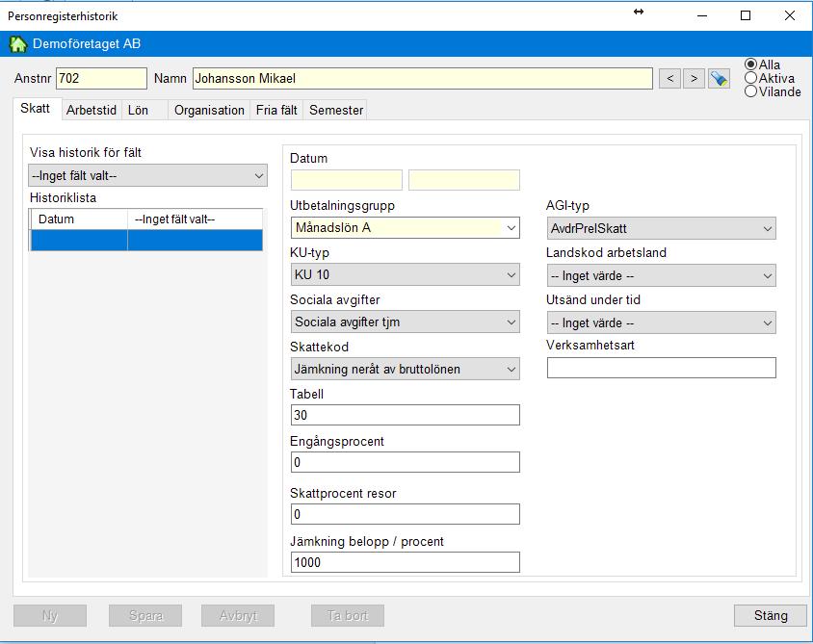
Task: Go to next employee with the > button
Action: pos(694,79)
